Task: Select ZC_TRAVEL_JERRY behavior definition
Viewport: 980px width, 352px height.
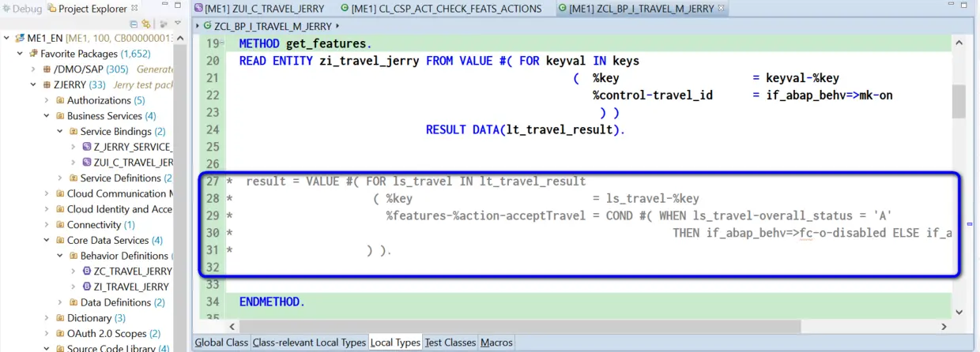Action: coord(132,271)
